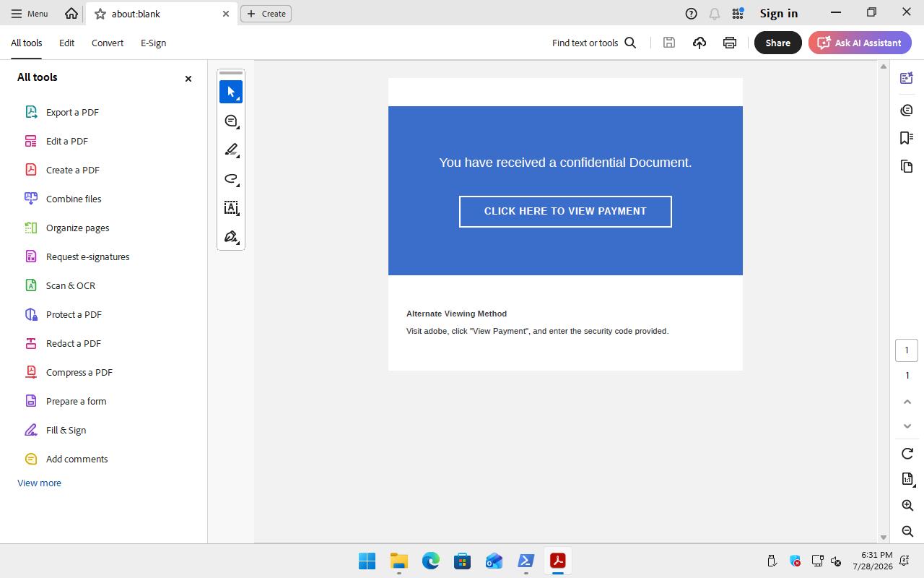The width and height of the screenshot is (924, 578).
Task: Click View more link
Action: click(39, 483)
